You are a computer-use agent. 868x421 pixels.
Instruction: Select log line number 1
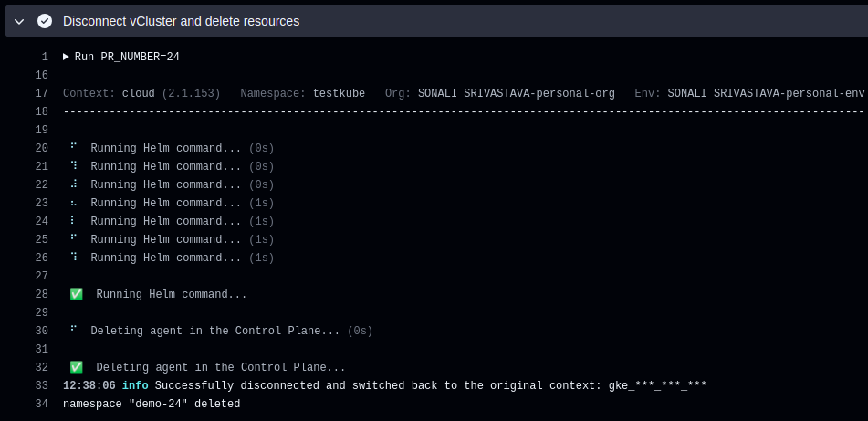pos(45,57)
